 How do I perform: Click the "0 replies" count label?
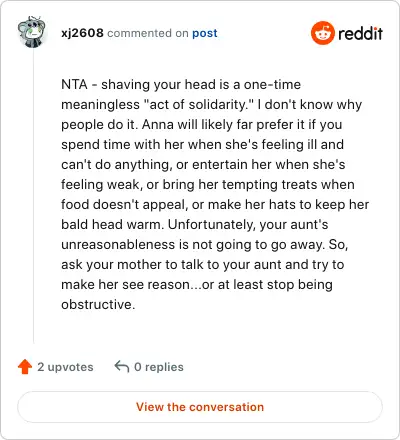(159, 367)
